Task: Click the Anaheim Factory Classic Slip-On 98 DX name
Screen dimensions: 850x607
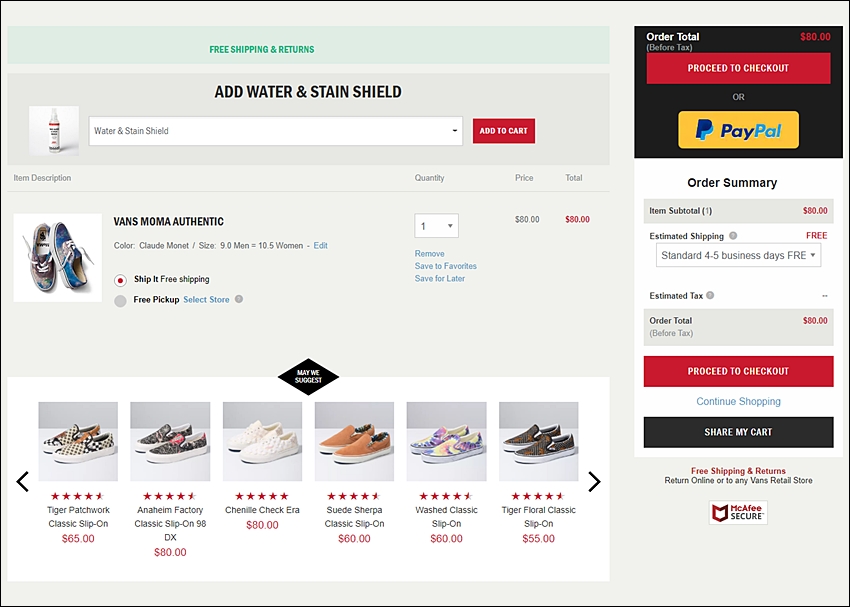Action: (x=170, y=524)
